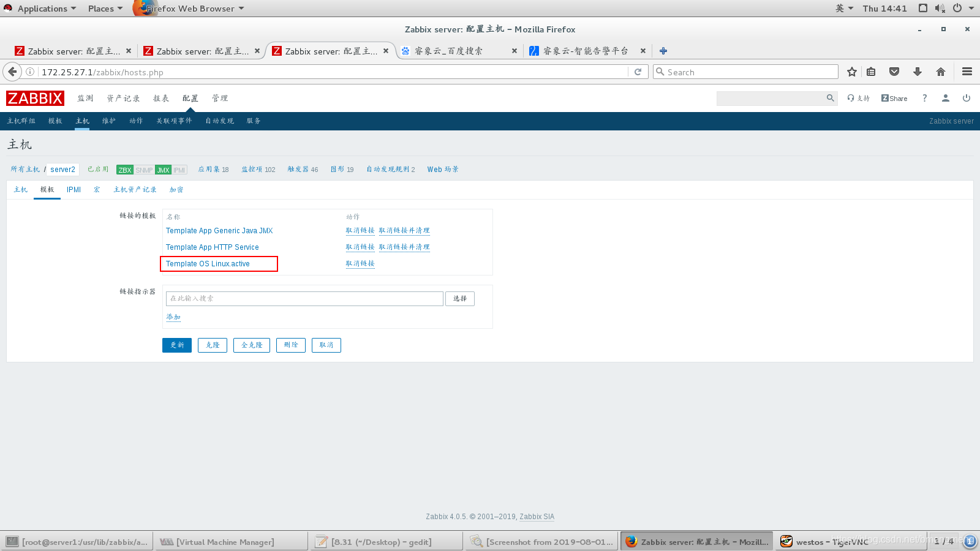Focus template search input field
The width and height of the screenshot is (980, 551).
(x=304, y=299)
